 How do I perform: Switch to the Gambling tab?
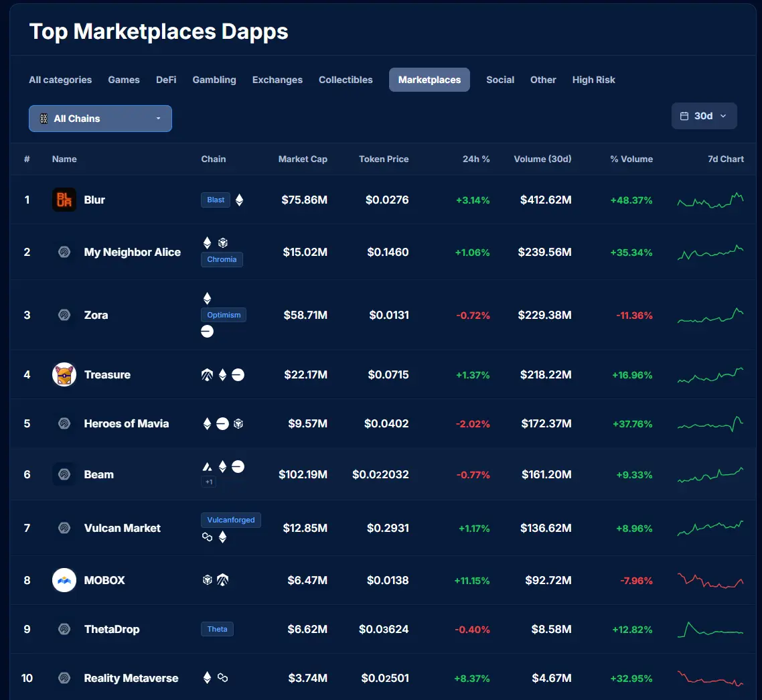[214, 80]
